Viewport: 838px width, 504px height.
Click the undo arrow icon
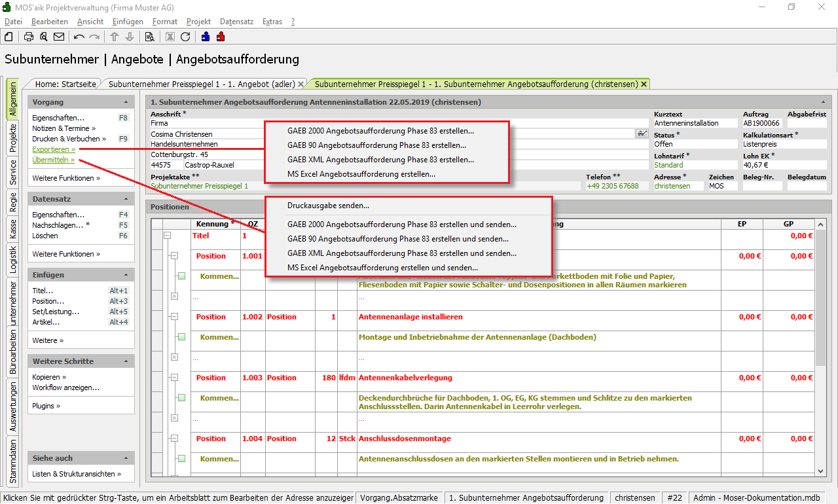[79, 37]
